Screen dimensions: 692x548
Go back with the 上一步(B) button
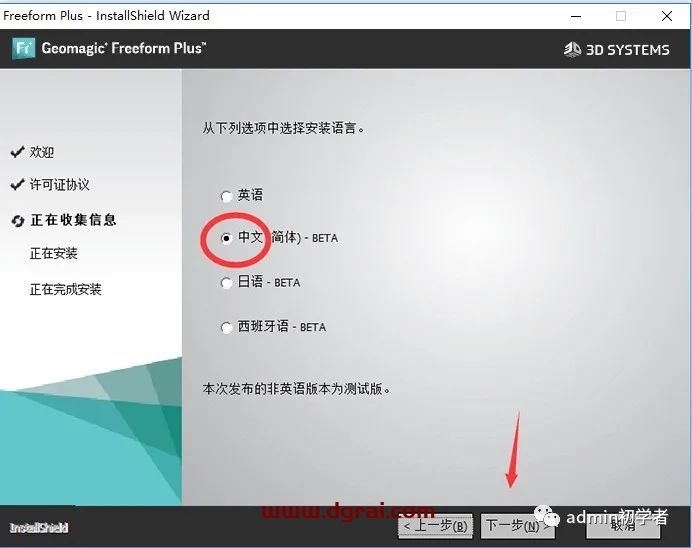435,525
